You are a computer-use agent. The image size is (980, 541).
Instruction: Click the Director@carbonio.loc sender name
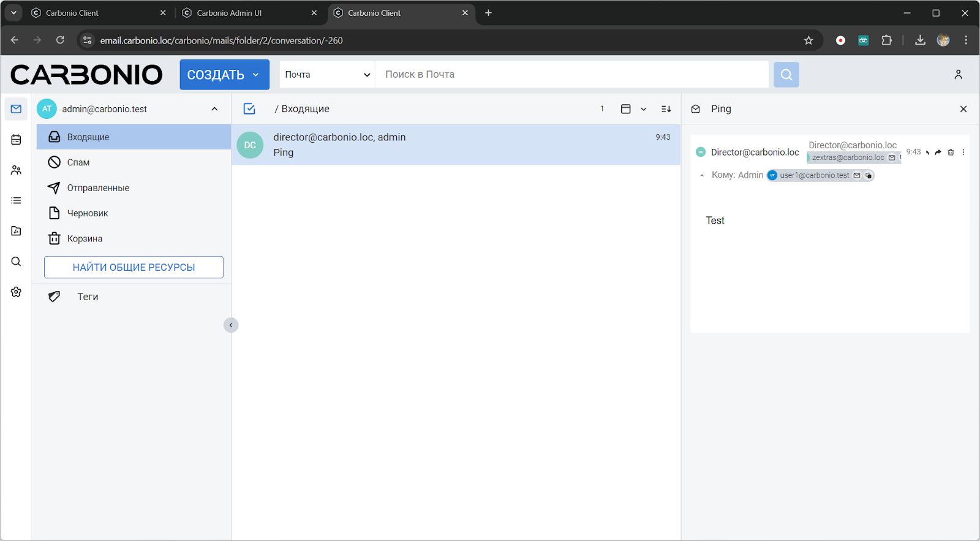coord(755,153)
